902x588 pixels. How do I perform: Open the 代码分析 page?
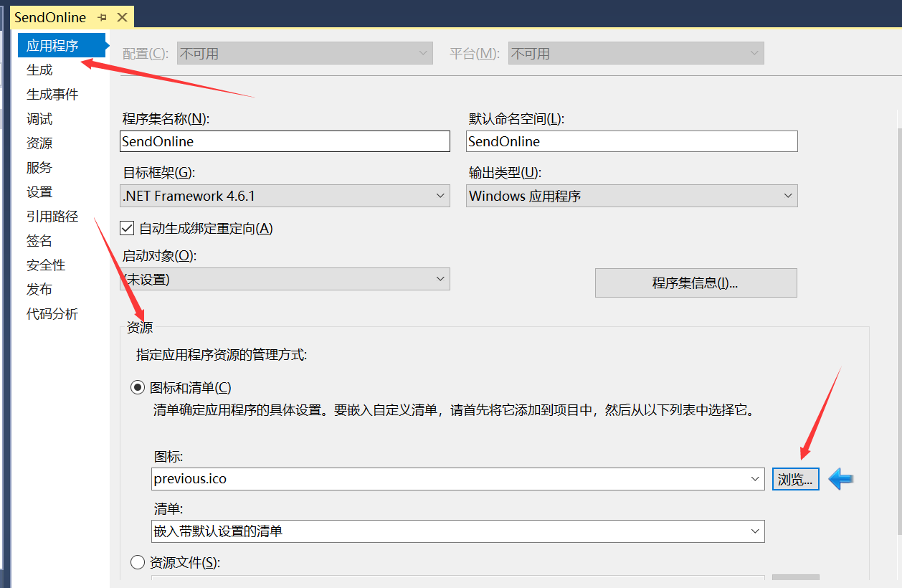tap(52, 314)
